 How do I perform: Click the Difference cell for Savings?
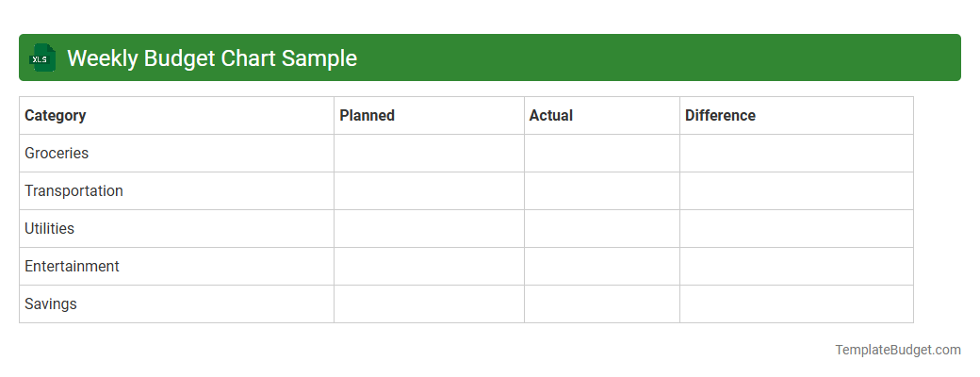coord(796,304)
